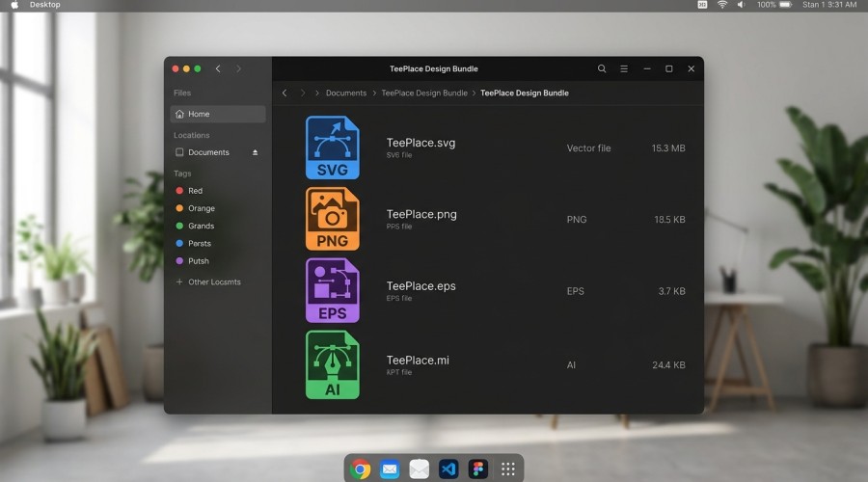This screenshot has width=868, height=482.
Task: Click the Vector file type label
Action: pyautogui.click(x=588, y=148)
